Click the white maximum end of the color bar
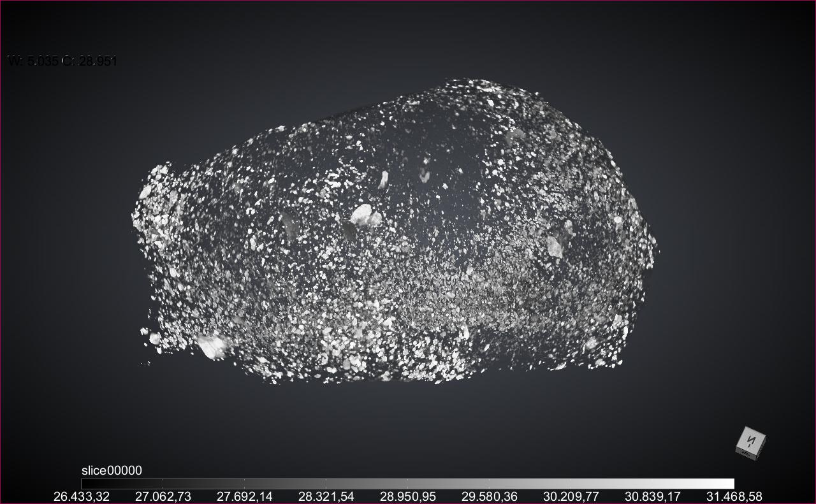816x504 pixels. pos(727,484)
